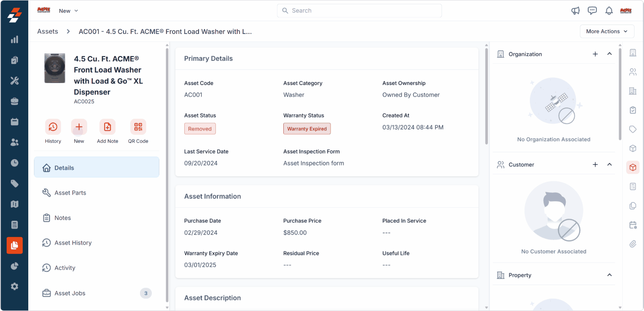Go back to Assets breadcrumb

coord(48,32)
